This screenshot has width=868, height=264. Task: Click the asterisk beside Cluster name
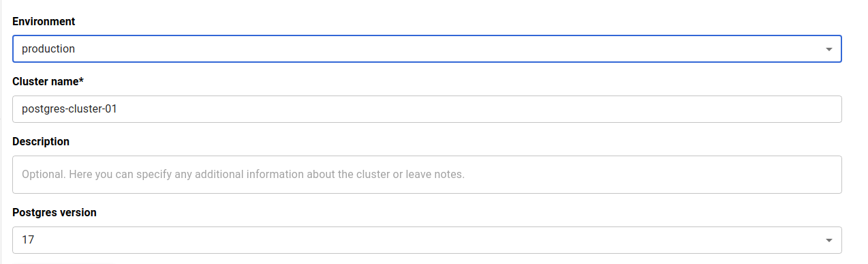click(81, 80)
